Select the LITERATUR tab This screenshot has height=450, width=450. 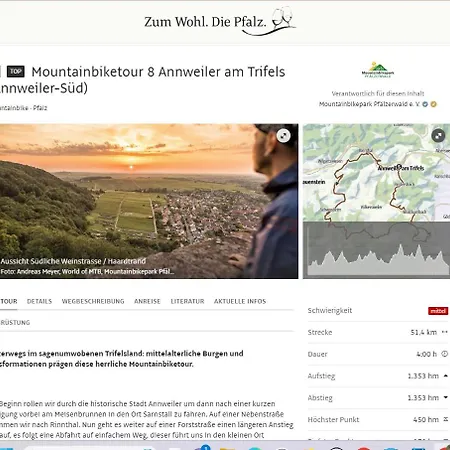[x=187, y=301]
